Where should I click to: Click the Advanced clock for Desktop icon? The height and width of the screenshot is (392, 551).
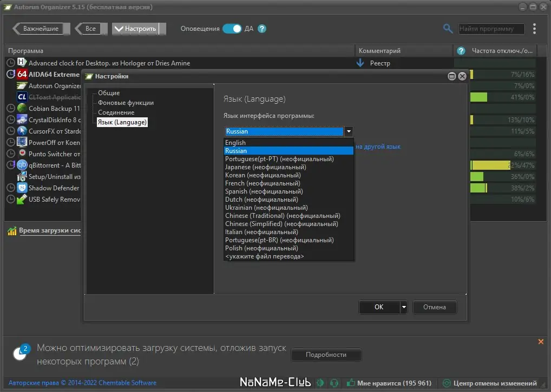pyautogui.click(x=22, y=63)
